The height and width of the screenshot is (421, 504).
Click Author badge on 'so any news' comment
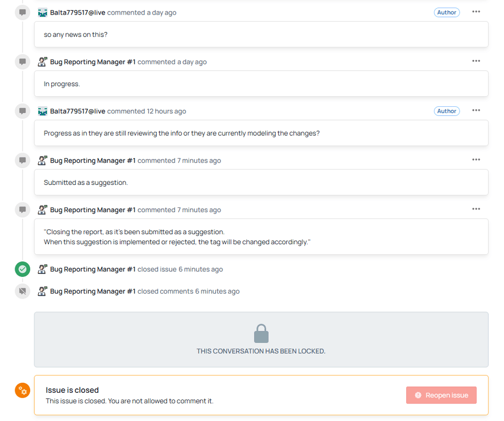tap(447, 13)
